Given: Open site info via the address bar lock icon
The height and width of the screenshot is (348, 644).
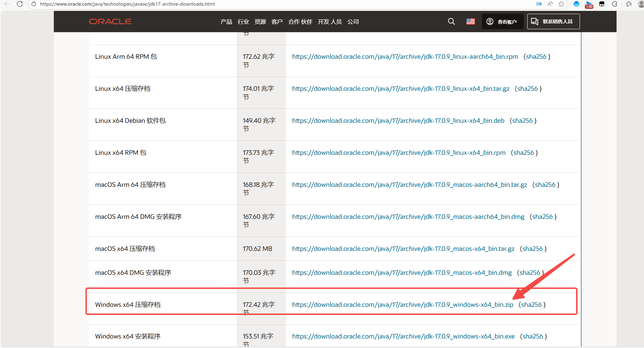Looking at the screenshot, I should (x=34, y=4).
